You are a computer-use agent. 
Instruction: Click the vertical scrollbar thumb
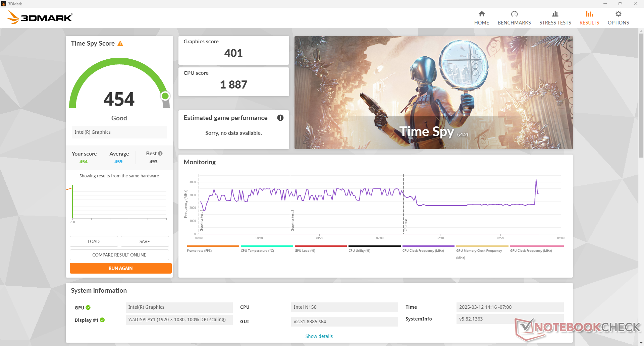click(641, 95)
